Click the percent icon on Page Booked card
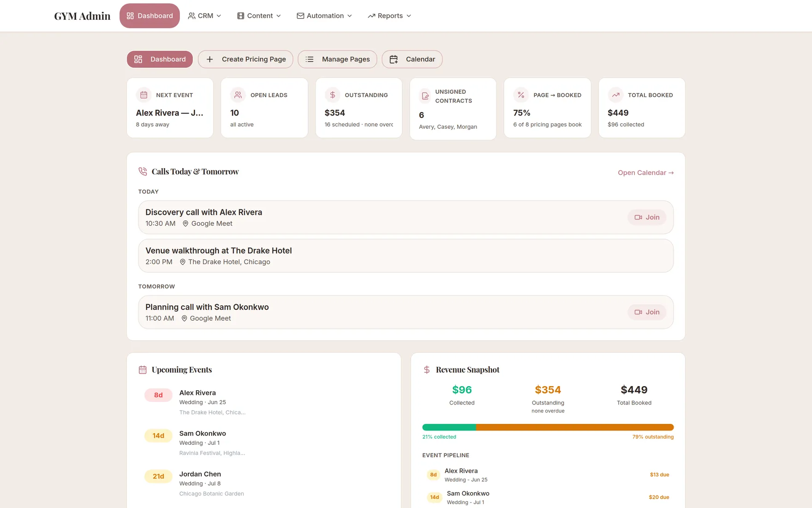The height and width of the screenshot is (508, 812). 521,95
